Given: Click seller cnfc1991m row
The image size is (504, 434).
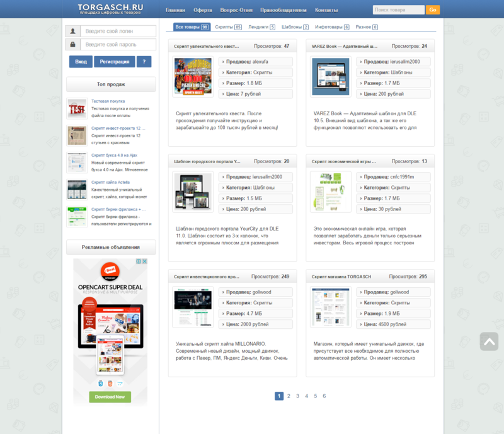Looking at the screenshot, I should point(393,177).
